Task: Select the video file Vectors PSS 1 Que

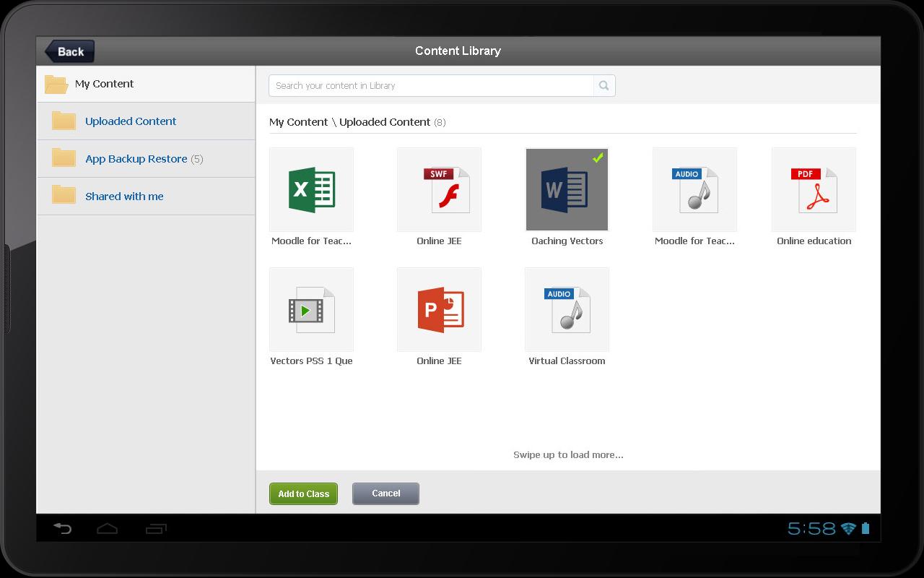Action: pos(311,309)
